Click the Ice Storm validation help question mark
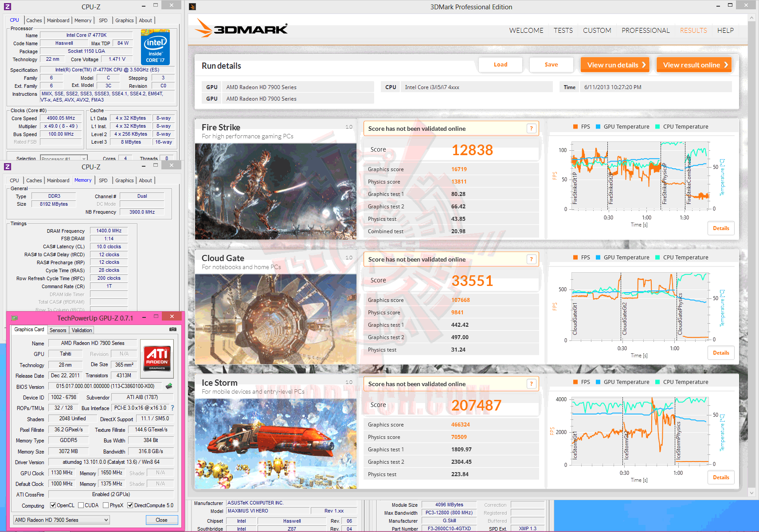This screenshot has height=532, width=759. [532, 384]
